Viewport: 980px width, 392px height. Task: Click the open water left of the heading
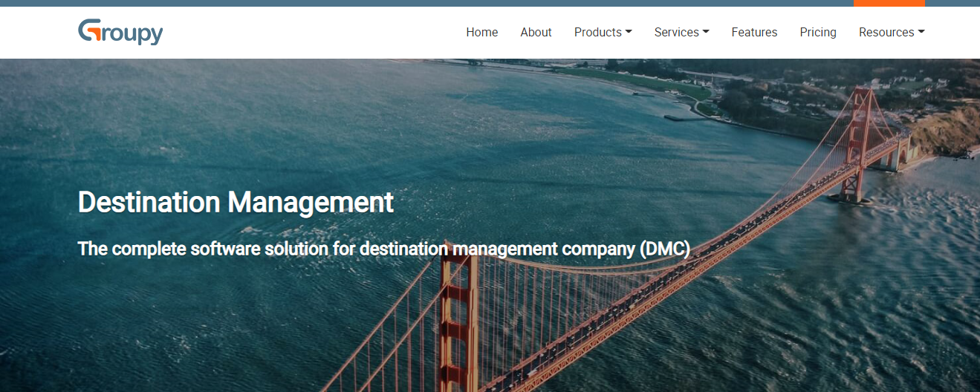tap(37, 202)
